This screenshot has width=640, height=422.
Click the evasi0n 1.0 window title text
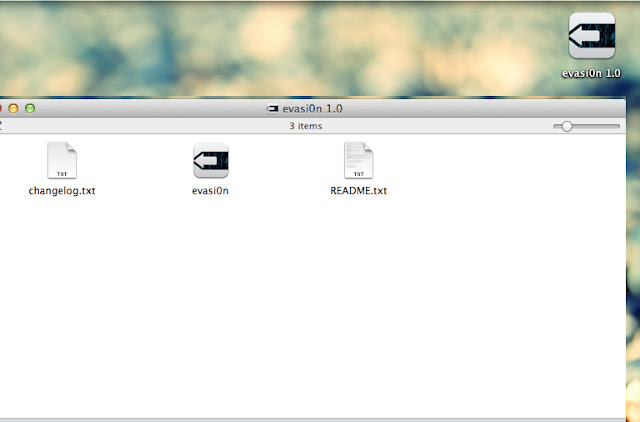click(312, 109)
